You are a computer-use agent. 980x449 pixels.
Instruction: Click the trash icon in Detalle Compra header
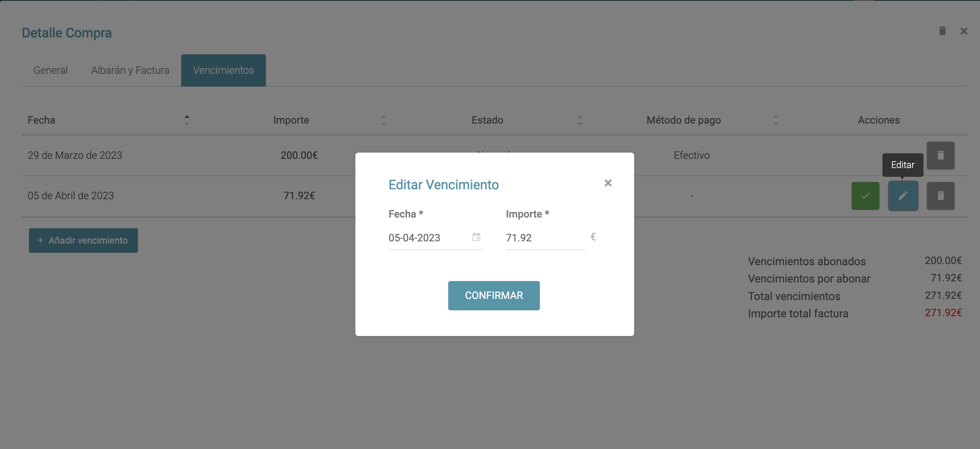(942, 31)
